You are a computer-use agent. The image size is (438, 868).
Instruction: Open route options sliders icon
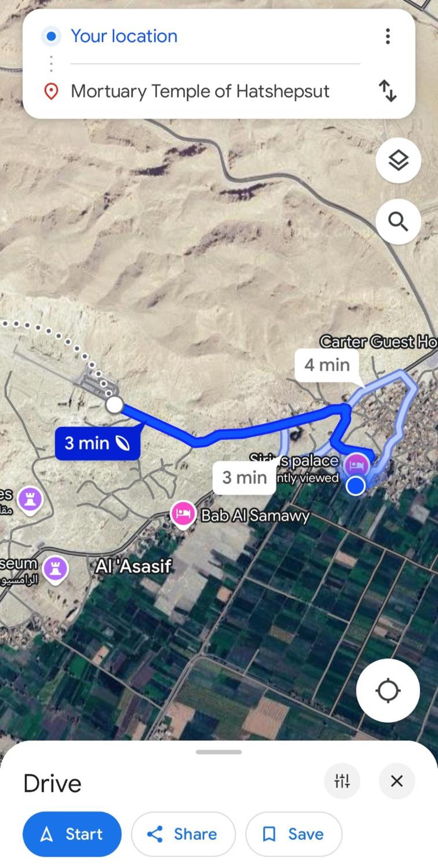342,781
